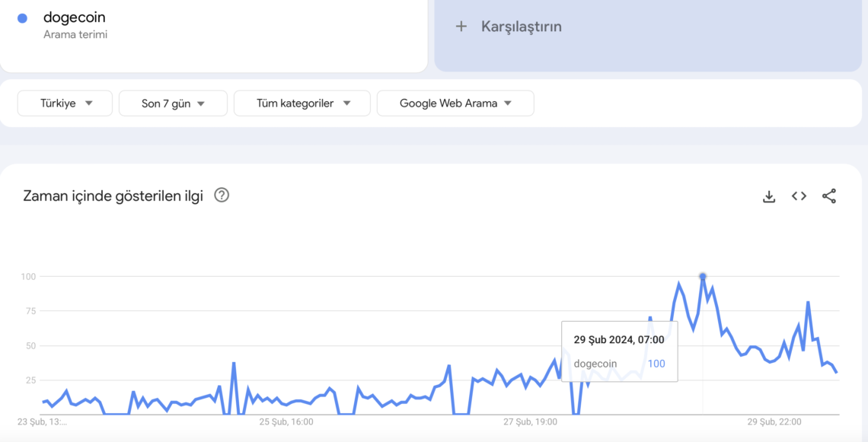
Task: Open the Google Web Arama dropdown
Action: pos(455,103)
